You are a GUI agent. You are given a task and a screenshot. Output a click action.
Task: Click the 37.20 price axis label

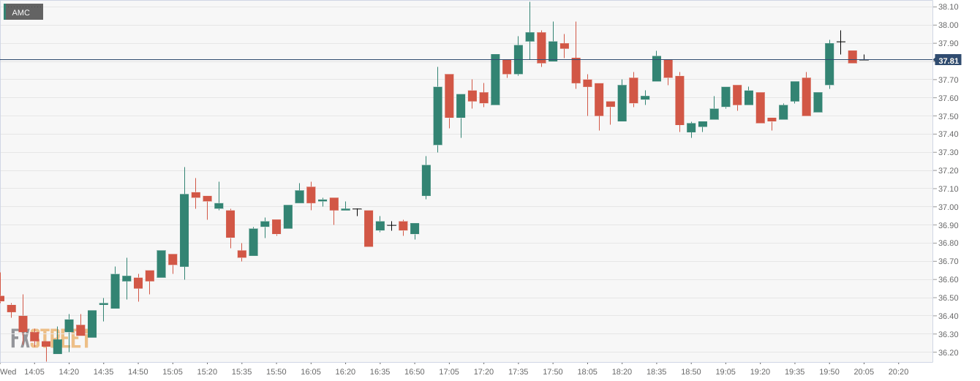[948, 170]
